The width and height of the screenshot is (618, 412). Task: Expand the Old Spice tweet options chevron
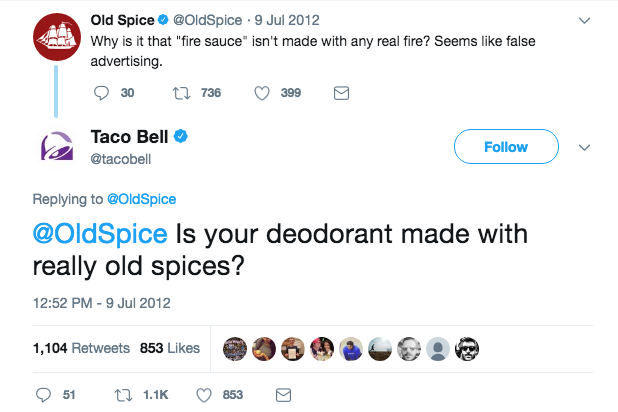(x=587, y=20)
